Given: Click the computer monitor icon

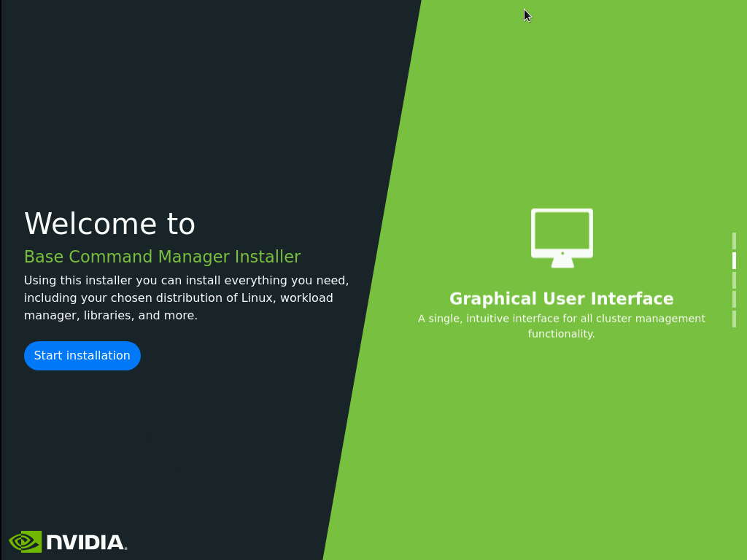Looking at the screenshot, I should [x=562, y=235].
